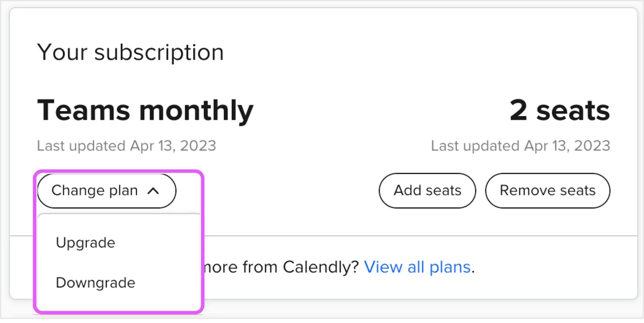Image resolution: width=644 pixels, height=323 pixels.
Task: Click the word 'Teams' in plan title
Action: pyautogui.click(x=84, y=110)
